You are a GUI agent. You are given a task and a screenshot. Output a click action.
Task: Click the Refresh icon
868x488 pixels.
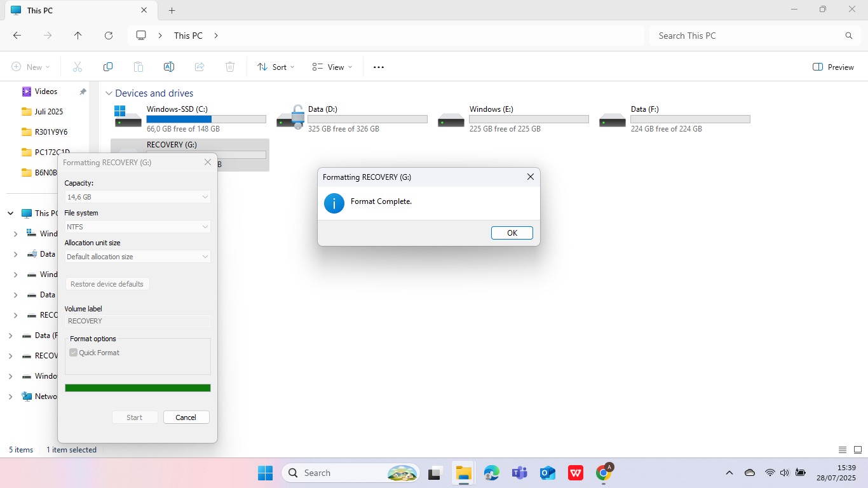tap(109, 36)
